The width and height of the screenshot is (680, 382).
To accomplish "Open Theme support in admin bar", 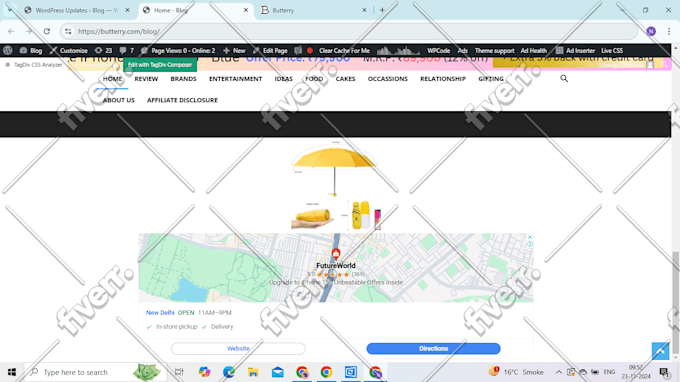I will pyautogui.click(x=494, y=50).
